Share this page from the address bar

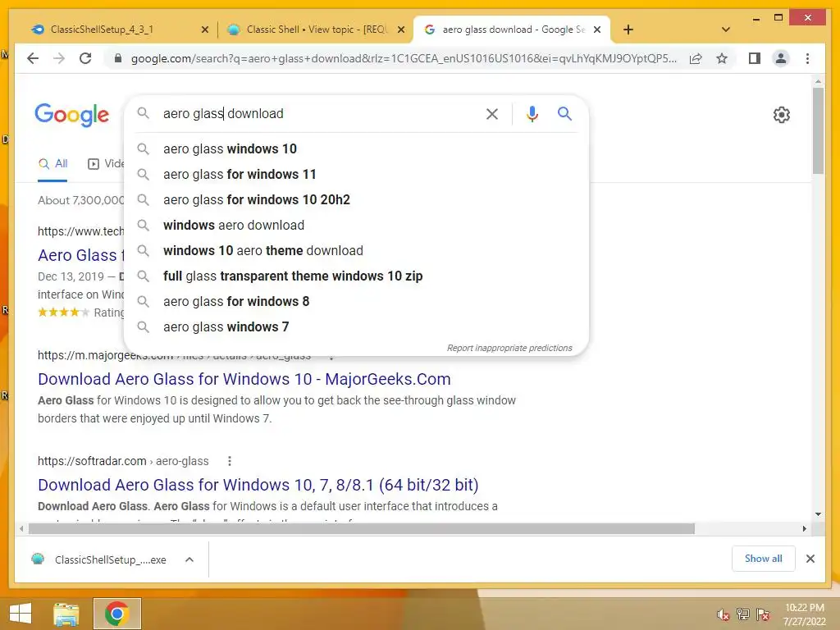(696, 58)
